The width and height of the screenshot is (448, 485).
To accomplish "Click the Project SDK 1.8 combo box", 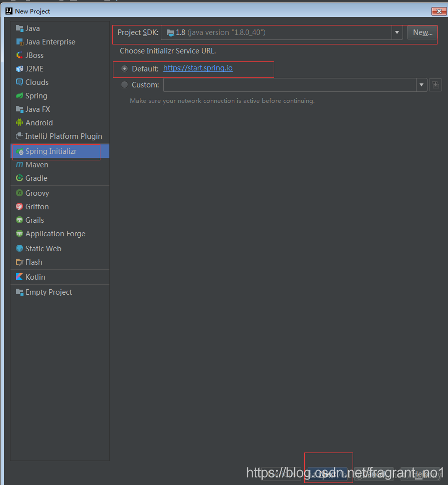I will tap(282, 32).
